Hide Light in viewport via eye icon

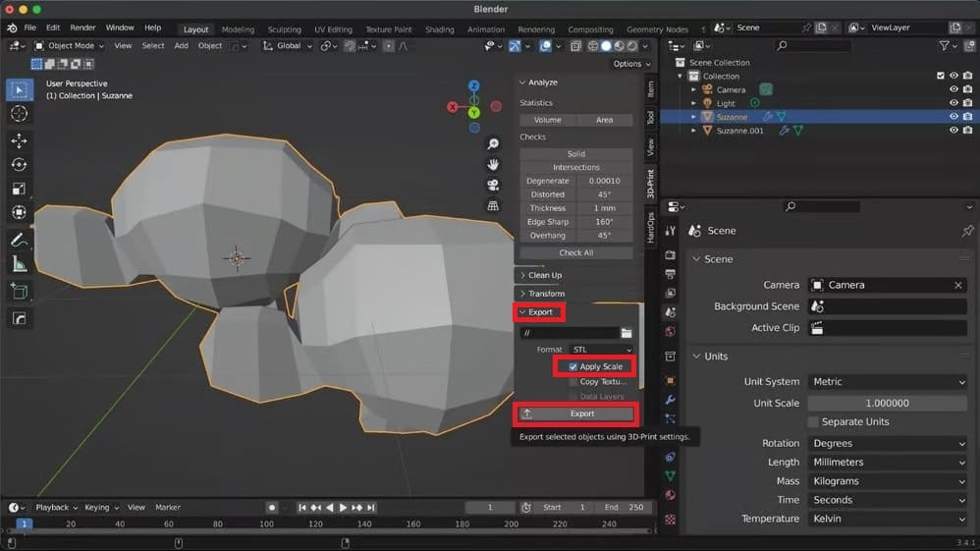pyautogui.click(x=953, y=103)
